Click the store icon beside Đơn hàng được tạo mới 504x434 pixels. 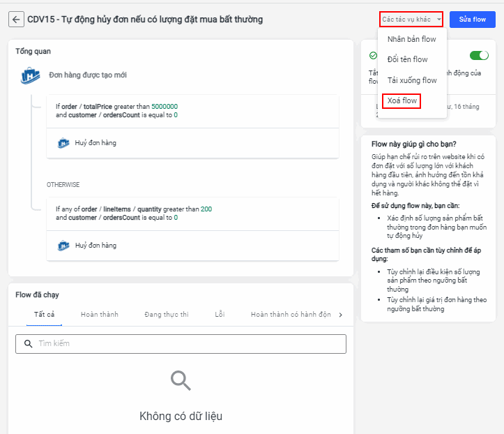tap(31, 75)
